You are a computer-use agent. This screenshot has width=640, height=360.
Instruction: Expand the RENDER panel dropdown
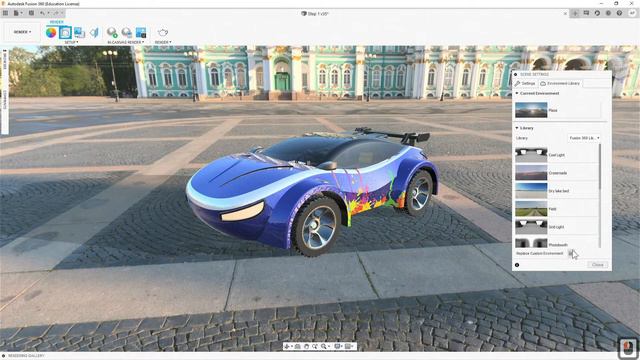[163, 42]
